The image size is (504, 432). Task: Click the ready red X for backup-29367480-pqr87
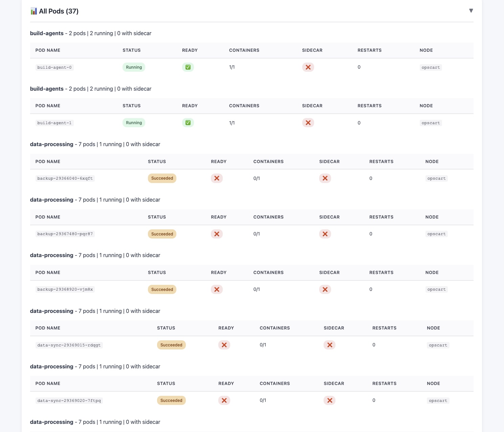point(217,234)
